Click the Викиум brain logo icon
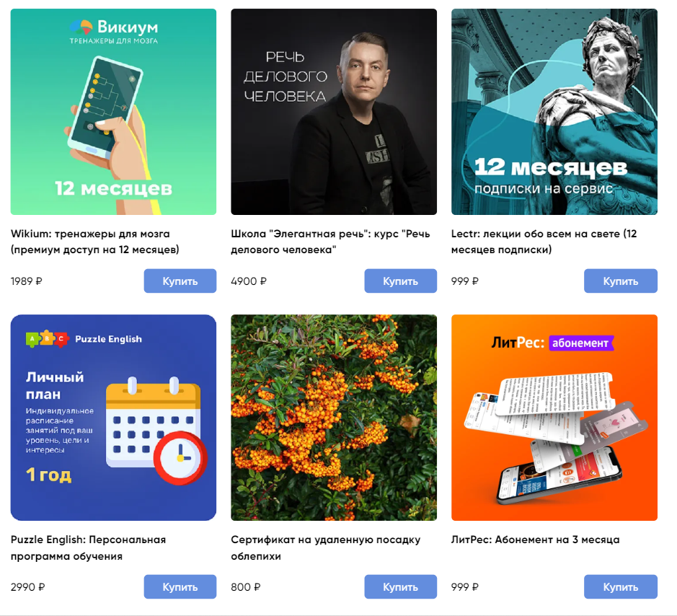Viewport: 677px width, 616px height. (81, 27)
